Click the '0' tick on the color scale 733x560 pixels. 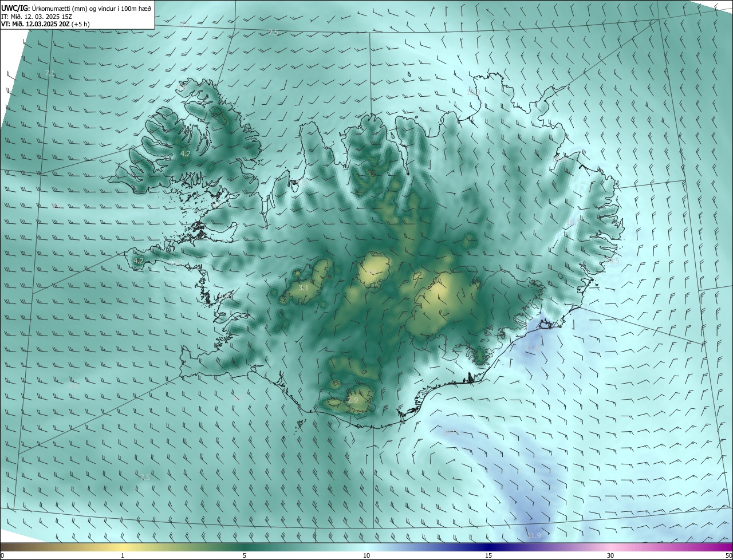[2, 555]
